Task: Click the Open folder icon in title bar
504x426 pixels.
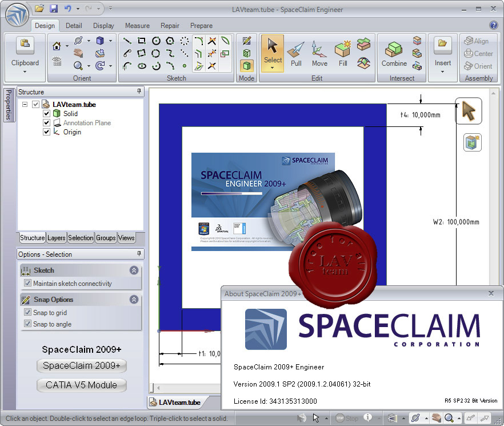Action: point(39,9)
